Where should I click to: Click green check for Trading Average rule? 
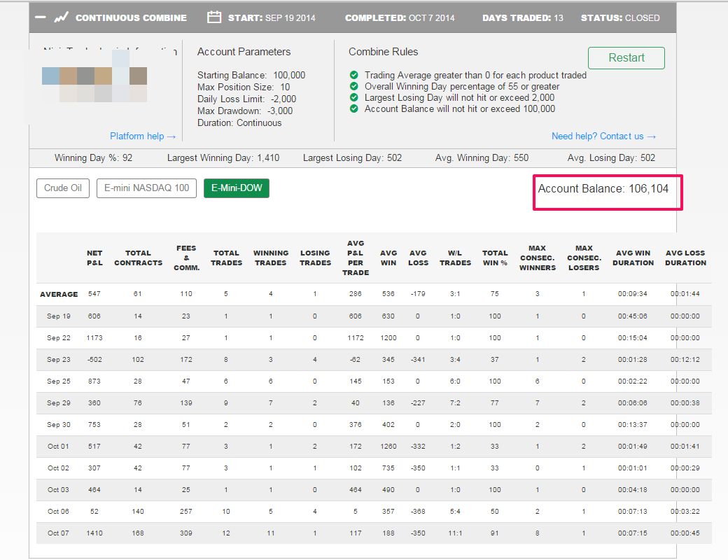353,75
